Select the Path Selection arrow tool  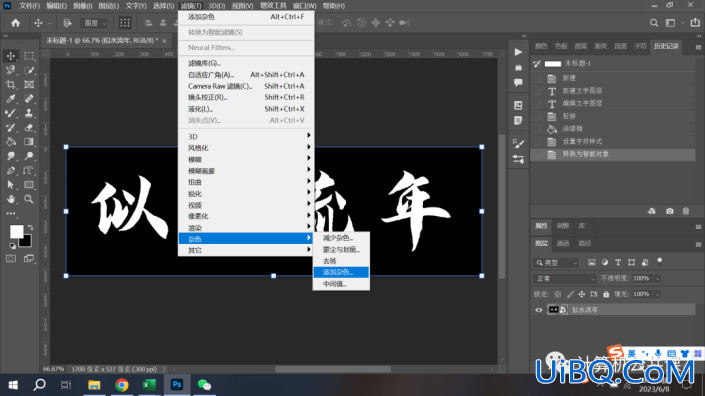click(x=11, y=185)
